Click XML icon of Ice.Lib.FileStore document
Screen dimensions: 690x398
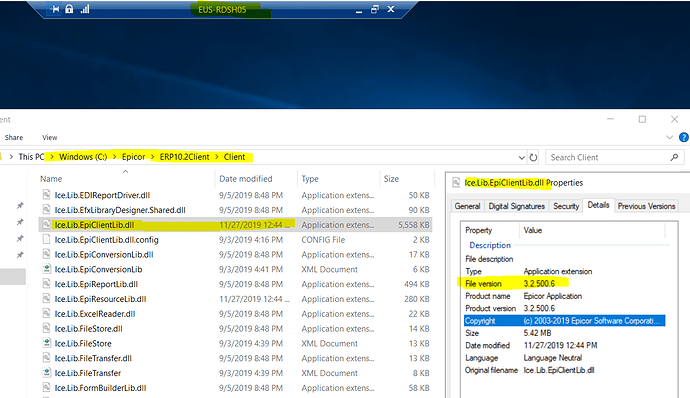[x=46, y=343]
